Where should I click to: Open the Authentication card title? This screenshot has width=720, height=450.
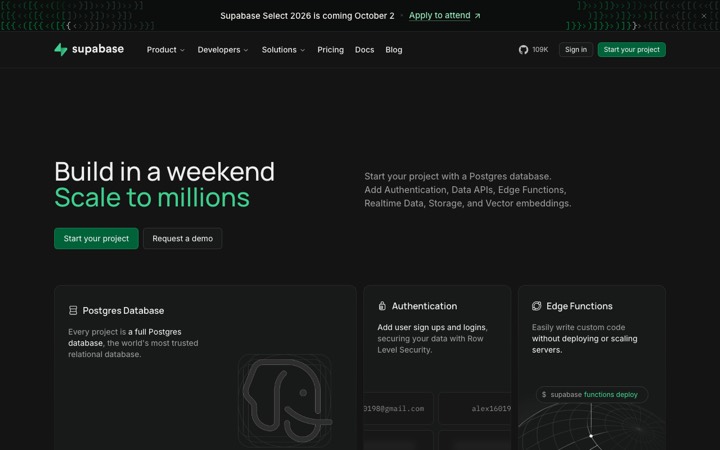[x=424, y=306]
